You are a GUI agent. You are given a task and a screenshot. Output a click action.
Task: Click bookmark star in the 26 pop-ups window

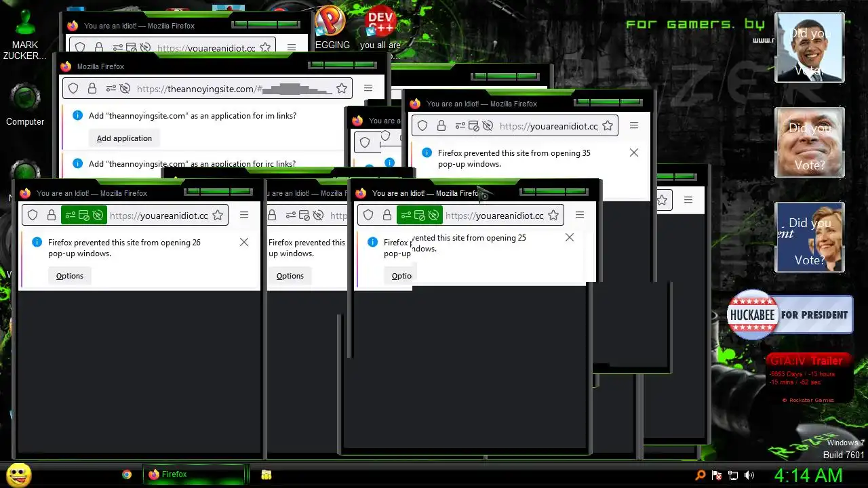[x=218, y=216]
